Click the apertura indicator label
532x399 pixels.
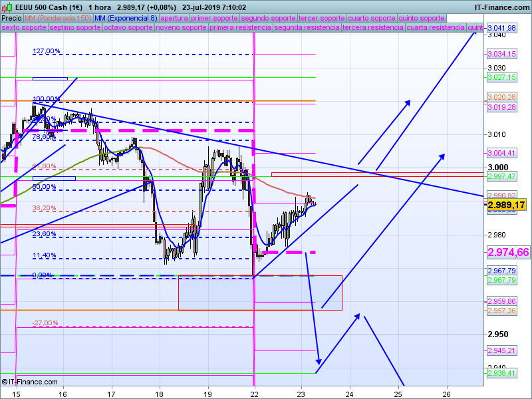174,19
